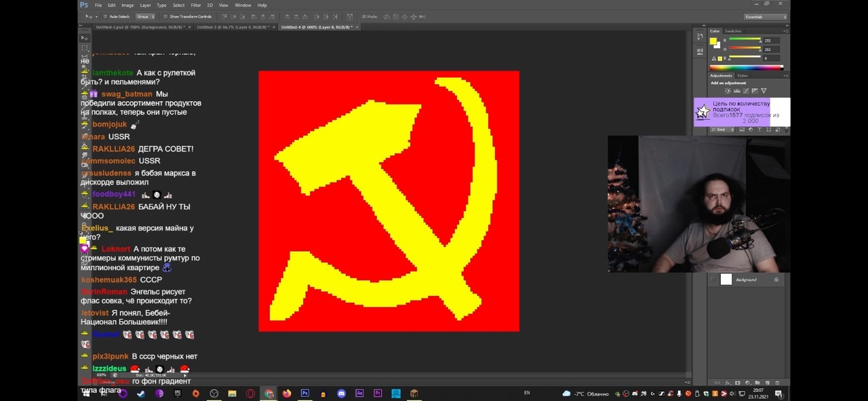Screen dimensions: 868x401
Task: Click the 3D video camera scale icon
Action: [x=422, y=16]
